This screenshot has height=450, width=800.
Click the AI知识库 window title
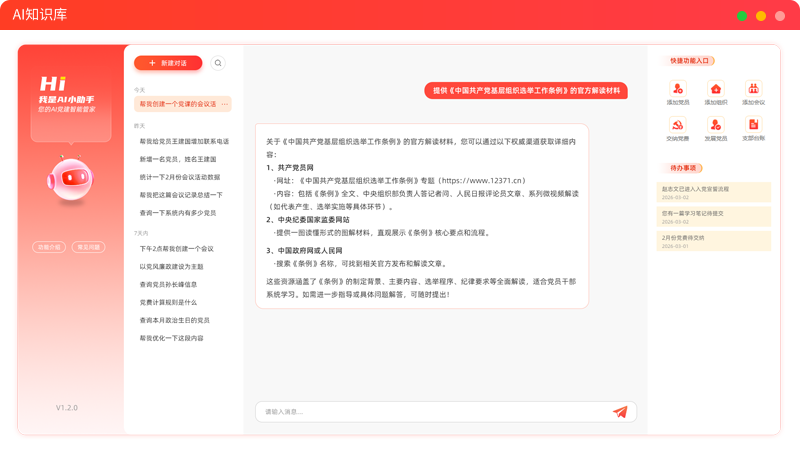click(x=40, y=14)
